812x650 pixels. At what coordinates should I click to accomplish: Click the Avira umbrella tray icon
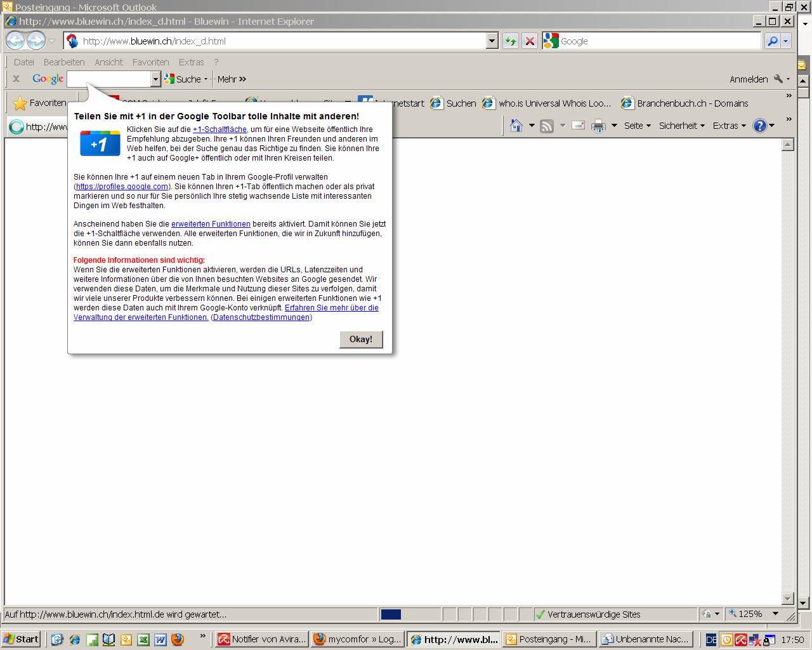(740, 640)
